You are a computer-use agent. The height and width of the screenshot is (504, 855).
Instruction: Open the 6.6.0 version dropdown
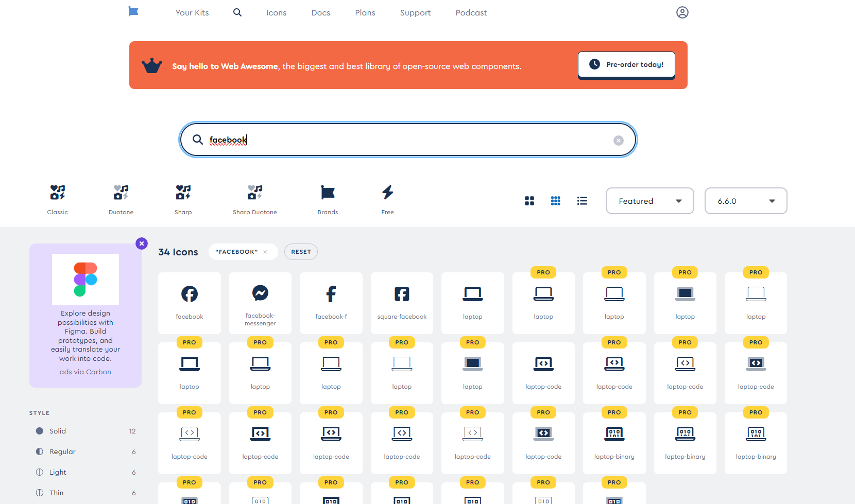tap(746, 201)
